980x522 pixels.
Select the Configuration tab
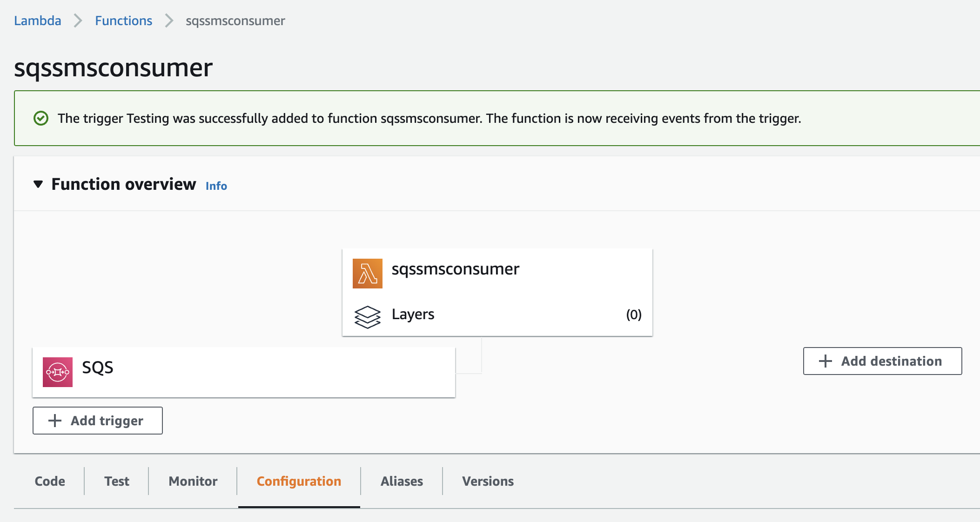[299, 481]
